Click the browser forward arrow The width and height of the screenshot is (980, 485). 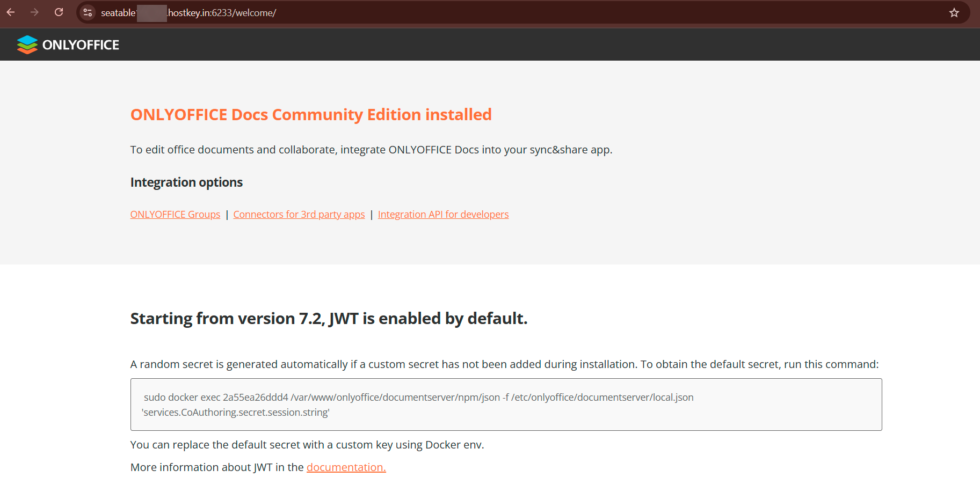(x=35, y=12)
